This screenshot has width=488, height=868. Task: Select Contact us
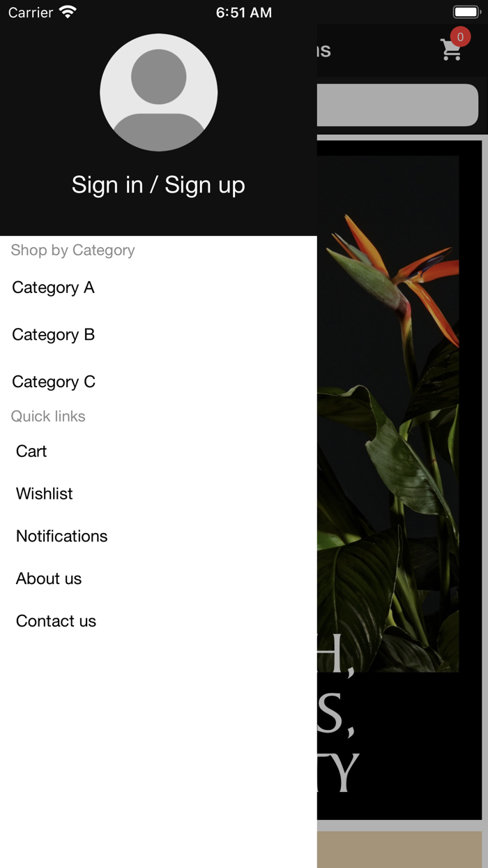[56, 621]
